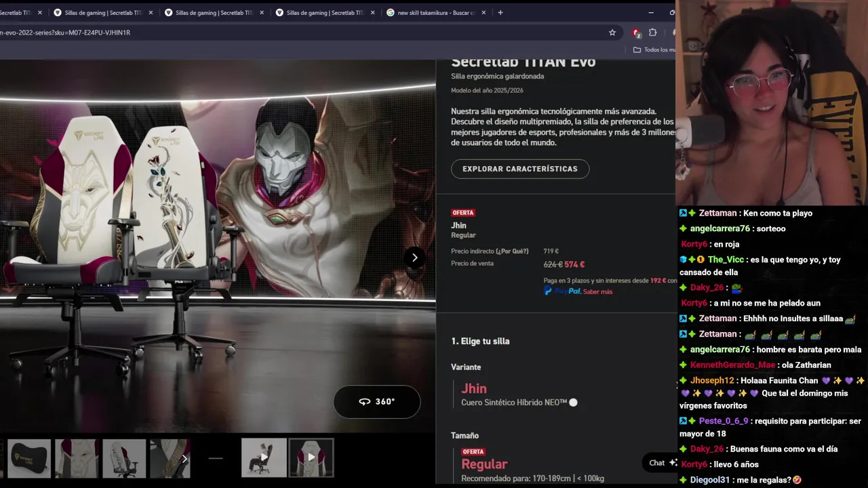
Task: Play the video thumbnail of person sitting
Action: pyautogui.click(x=264, y=458)
